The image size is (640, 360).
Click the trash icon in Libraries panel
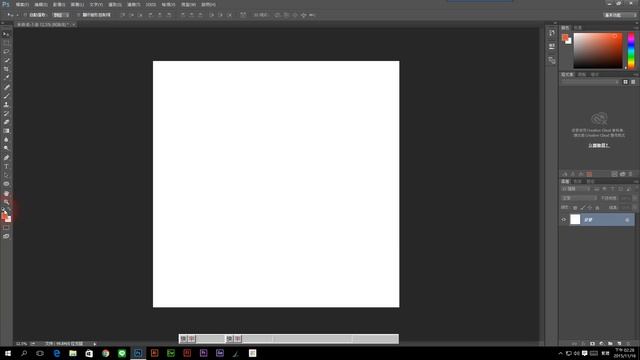click(631, 174)
